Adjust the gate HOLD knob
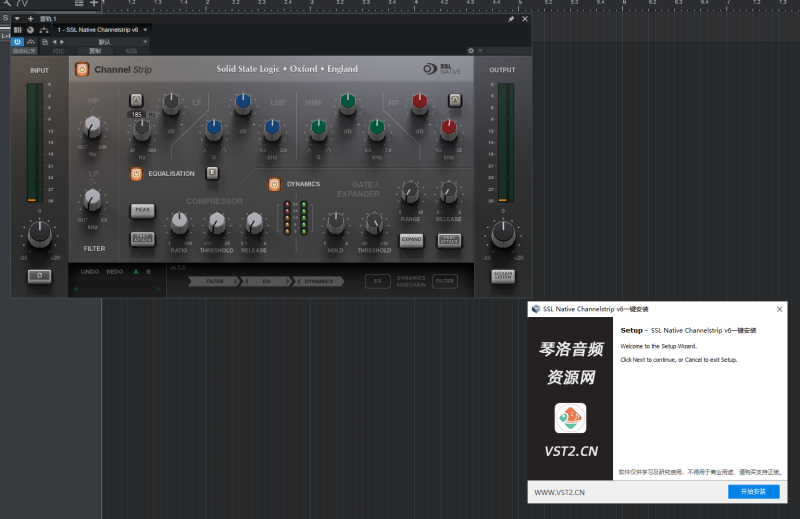The width and height of the screenshot is (800, 519). pyautogui.click(x=335, y=223)
